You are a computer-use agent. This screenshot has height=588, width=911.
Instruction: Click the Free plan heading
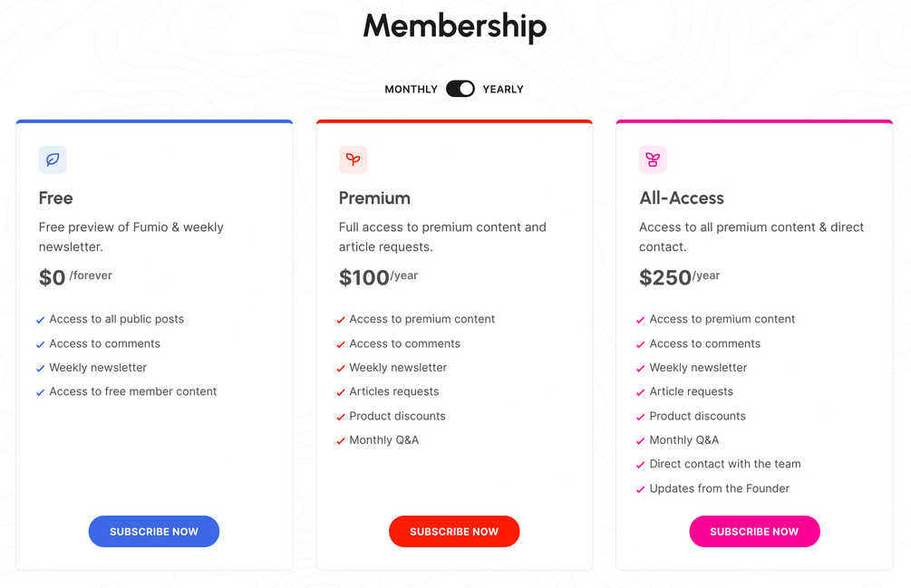click(x=55, y=198)
